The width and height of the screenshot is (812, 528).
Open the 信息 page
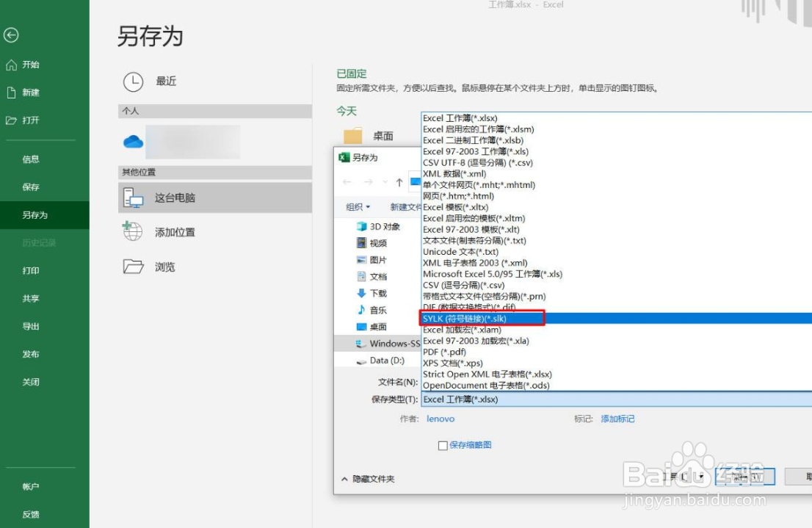[31, 159]
